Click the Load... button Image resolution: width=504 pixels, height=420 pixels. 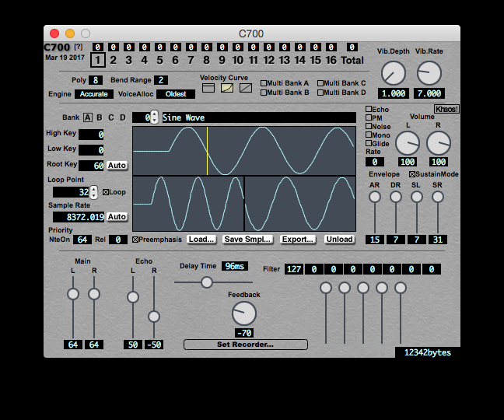coord(201,240)
